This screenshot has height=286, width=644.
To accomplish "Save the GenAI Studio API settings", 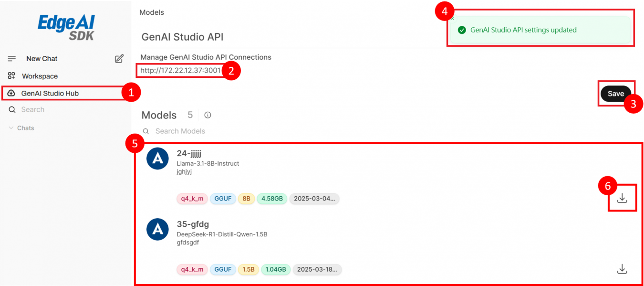I will (615, 94).
